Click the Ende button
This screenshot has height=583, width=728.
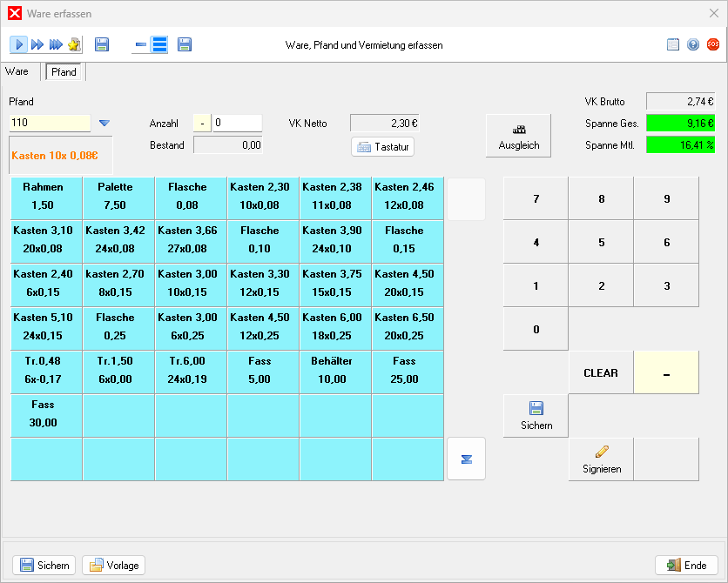coord(686,566)
